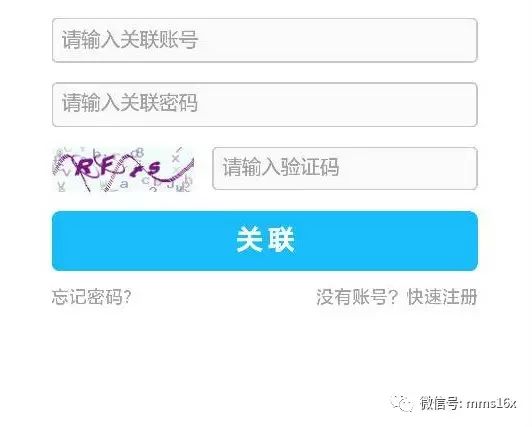532x427 pixels.
Task: Tap the WeChat speech-bubble icon
Action: (x=402, y=403)
